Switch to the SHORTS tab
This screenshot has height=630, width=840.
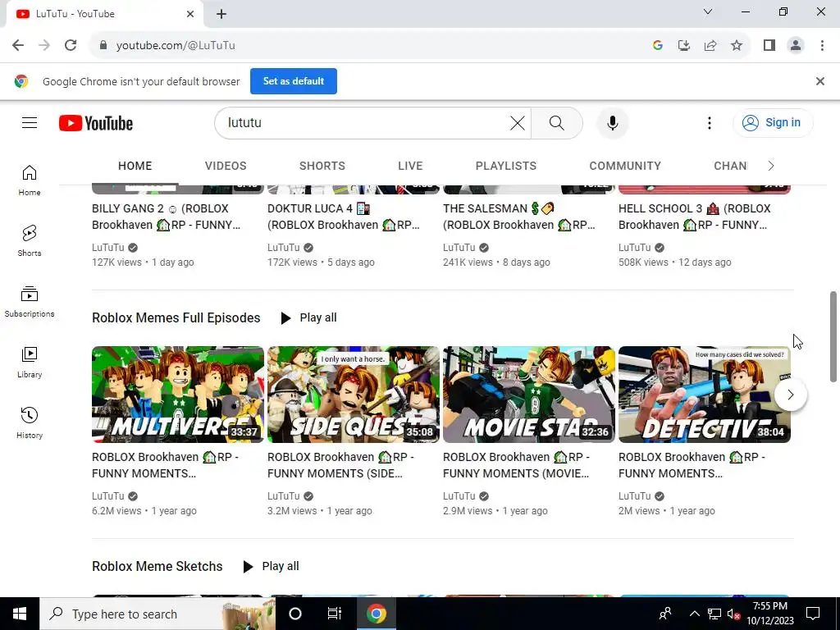(322, 166)
